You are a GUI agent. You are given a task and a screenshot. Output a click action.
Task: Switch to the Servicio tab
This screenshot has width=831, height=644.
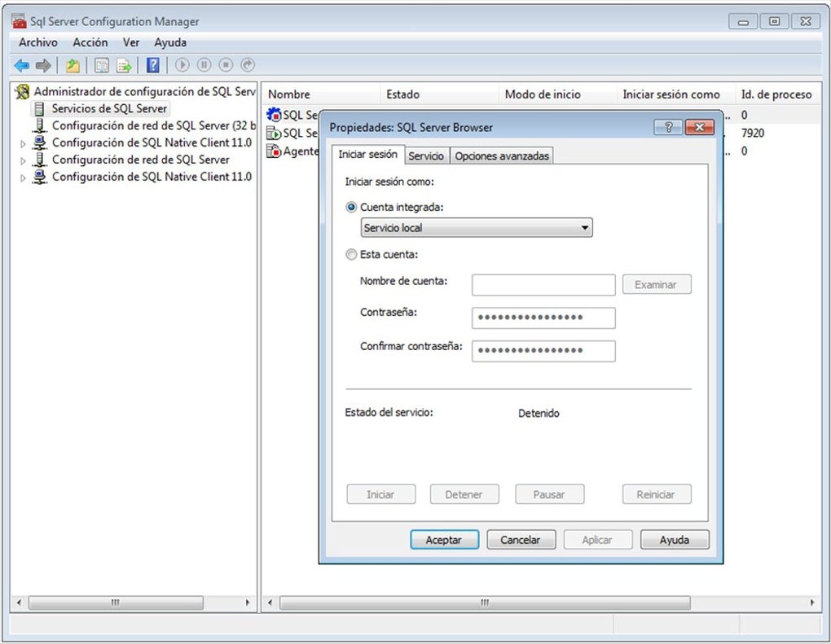[426, 156]
